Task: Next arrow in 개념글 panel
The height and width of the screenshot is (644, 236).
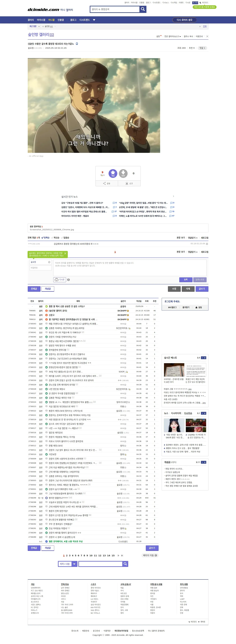Action: (205, 462)
